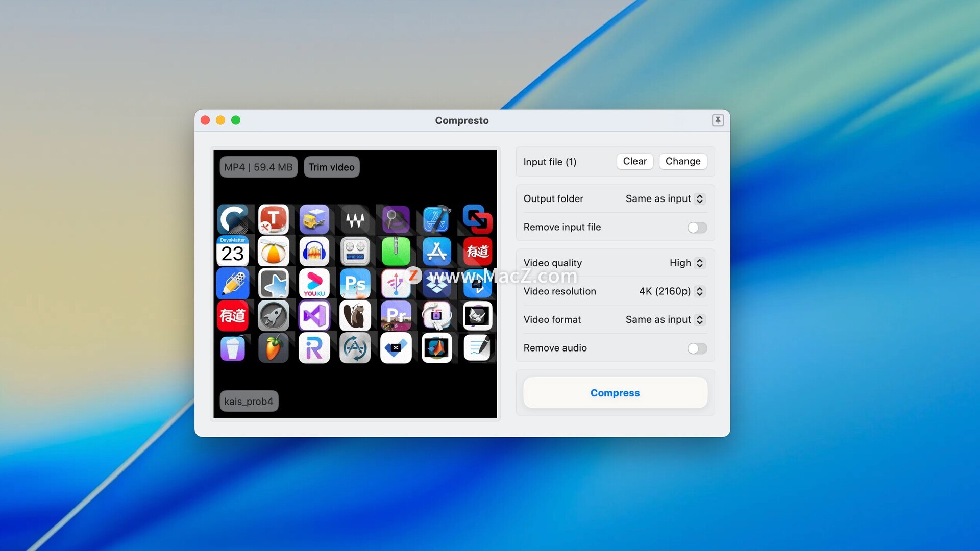The height and width of the screenshot is (551, 980).
Task: Click the kais_prob4 filename label
Action: 249,402
